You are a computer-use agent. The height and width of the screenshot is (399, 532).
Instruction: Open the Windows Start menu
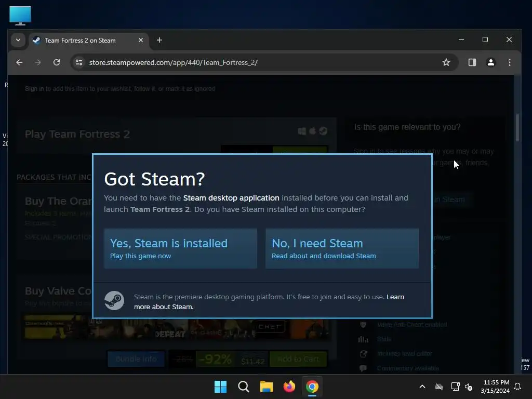(x=220, y=387)
